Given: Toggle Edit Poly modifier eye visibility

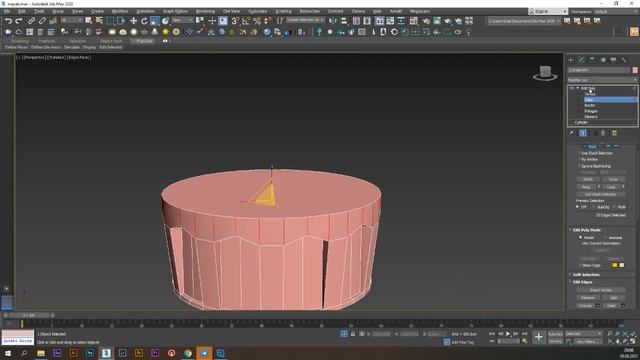Looking at the screenshot, I should click(571, 88).
